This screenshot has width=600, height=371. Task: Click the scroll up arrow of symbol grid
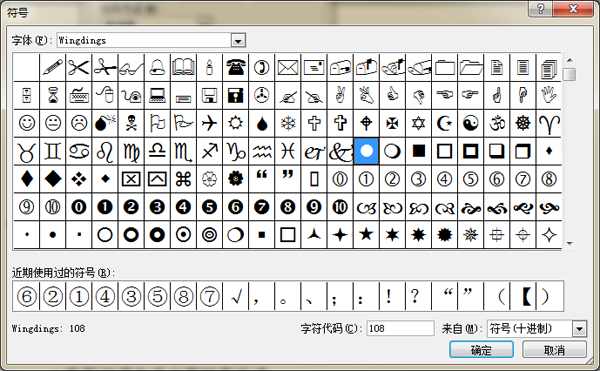[570, 60]
